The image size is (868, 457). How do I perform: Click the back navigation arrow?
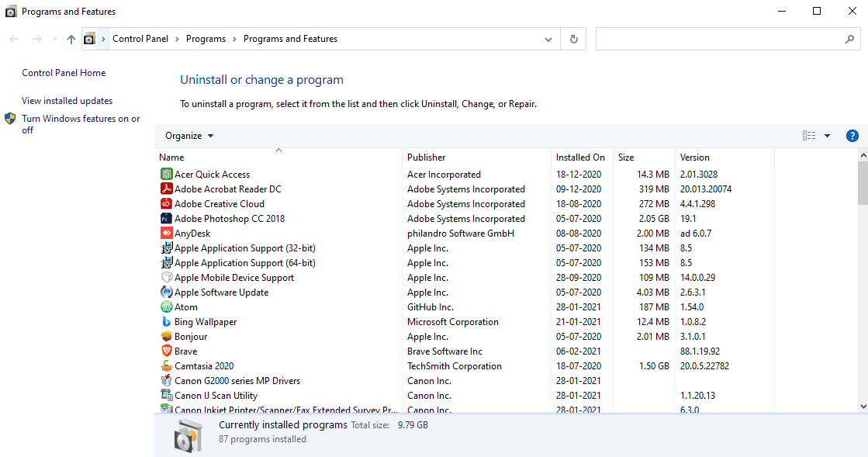(15, 39)
